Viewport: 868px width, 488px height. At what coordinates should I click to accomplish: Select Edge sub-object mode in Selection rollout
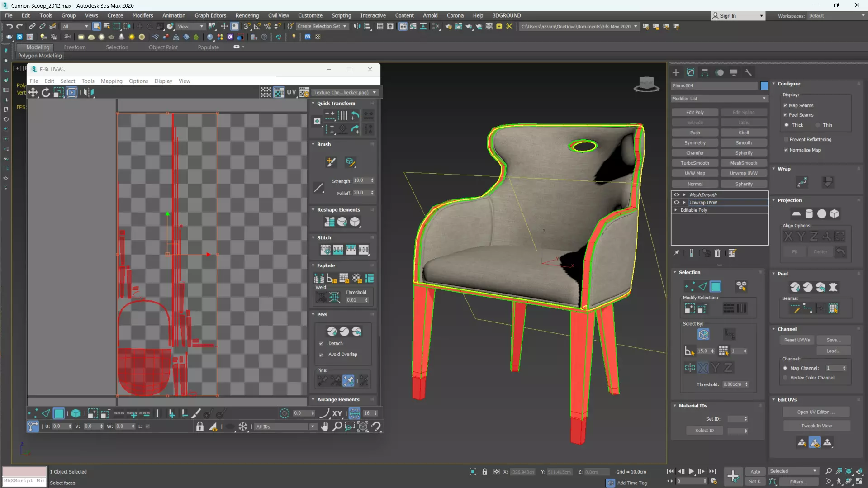click(x=702, y=286)
